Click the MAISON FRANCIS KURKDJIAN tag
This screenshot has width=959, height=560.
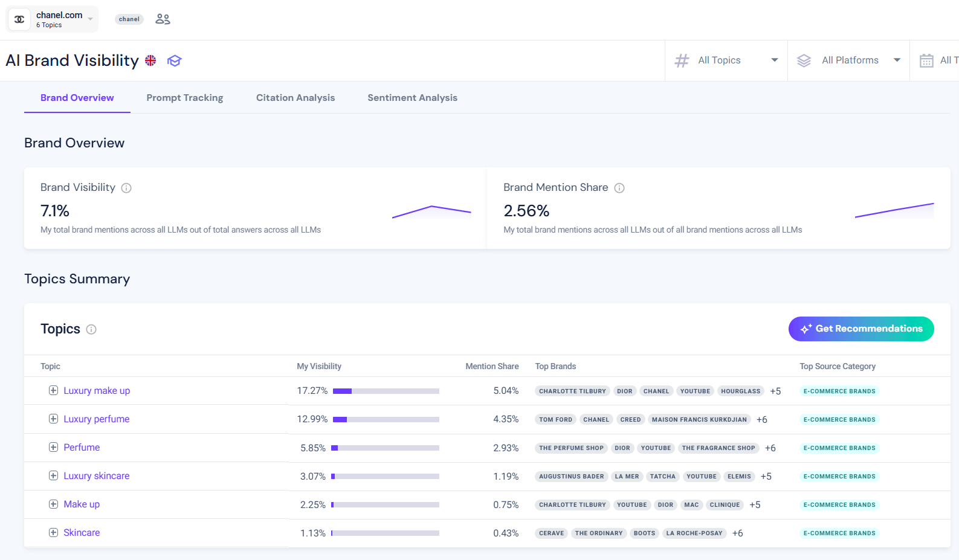click(x=699, y=420)
